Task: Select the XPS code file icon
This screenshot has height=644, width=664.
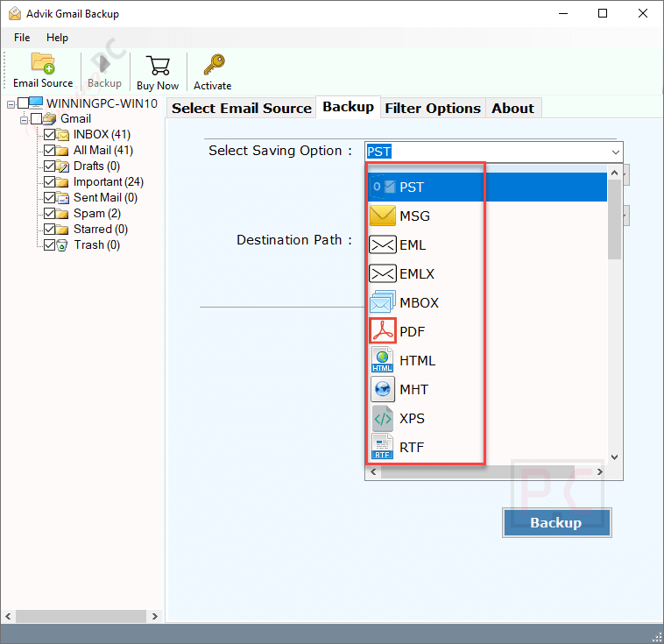Action: (x=383, y=418)
